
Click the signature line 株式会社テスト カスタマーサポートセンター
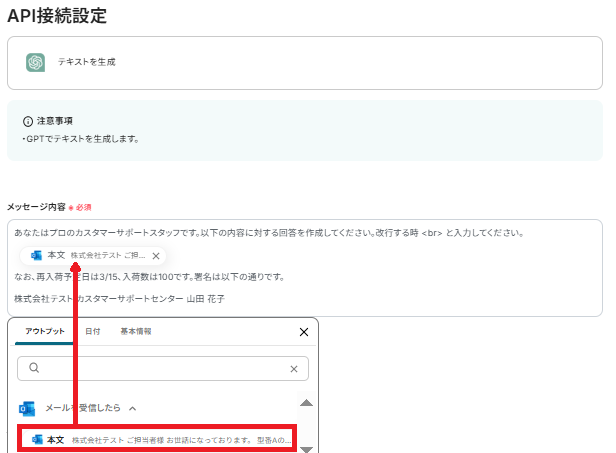(x=119, y=299)
